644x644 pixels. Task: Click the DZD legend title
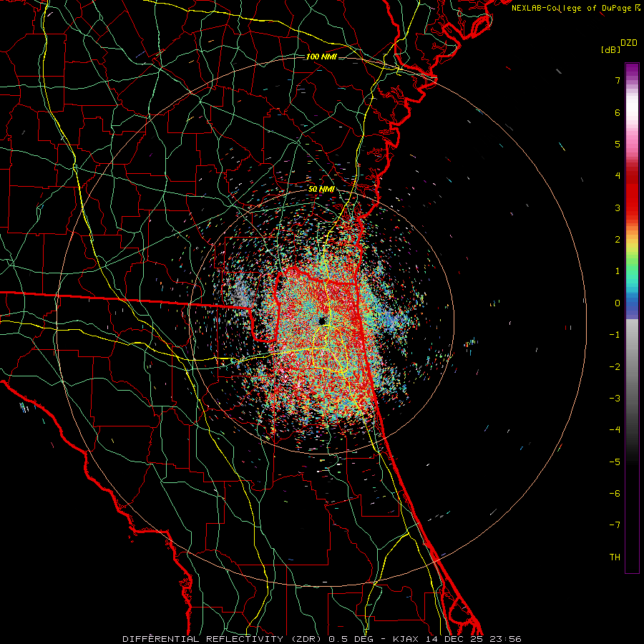click(629, 43)
